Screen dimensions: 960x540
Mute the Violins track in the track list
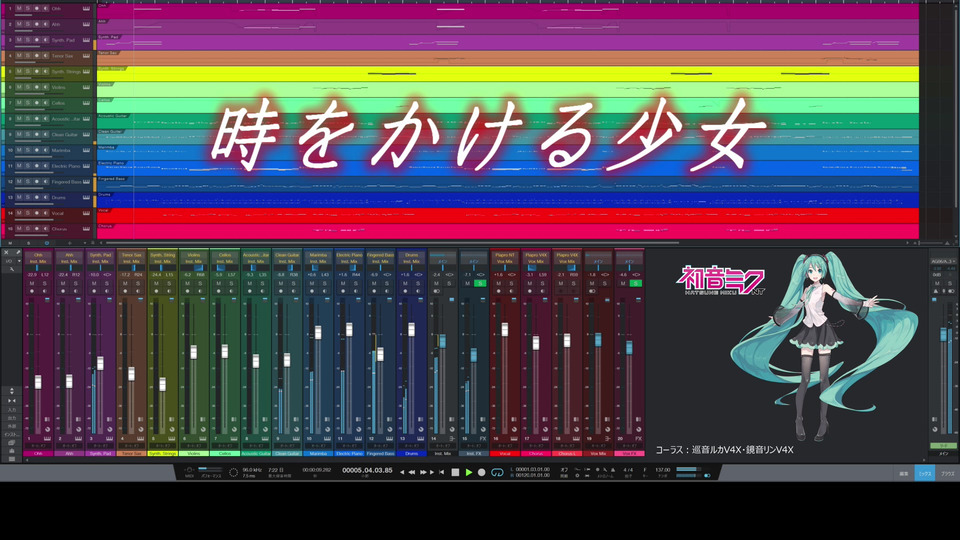tap(19, 87)
